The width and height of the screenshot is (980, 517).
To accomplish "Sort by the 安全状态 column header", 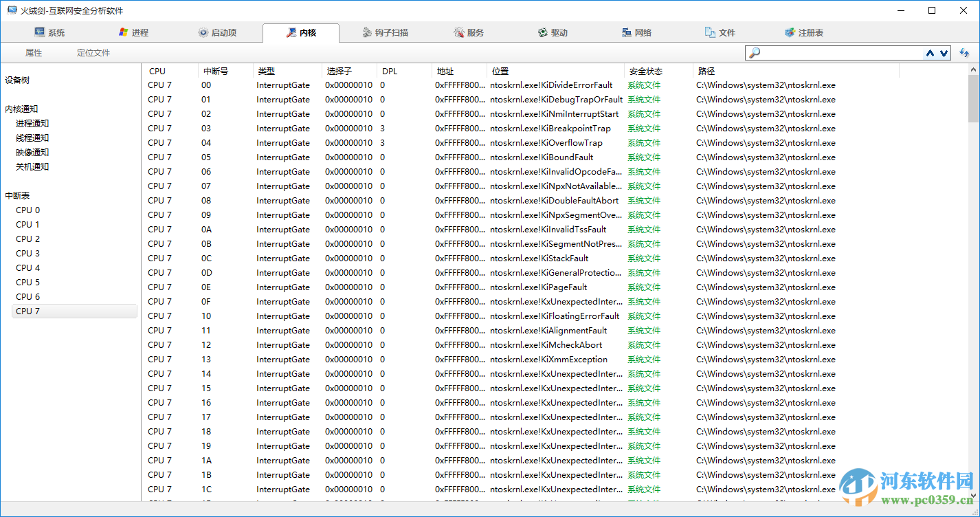I will coord(658,71).
